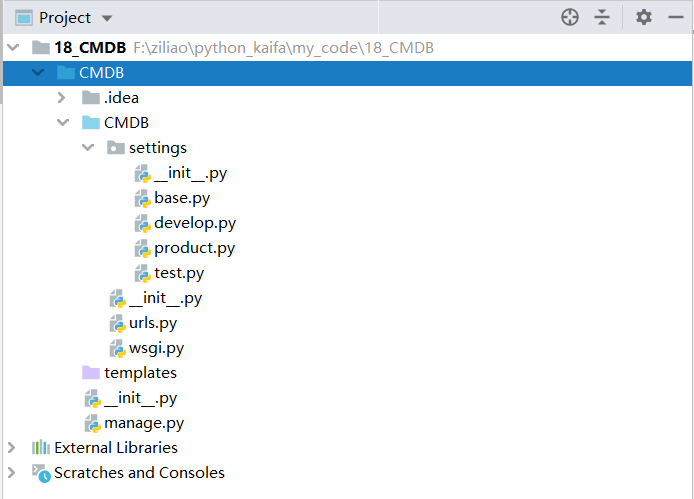Click the locate/select opened file crosshair icon
Image resolution: width=694 pixels, height=499 pixels.
tap(570, 18)
